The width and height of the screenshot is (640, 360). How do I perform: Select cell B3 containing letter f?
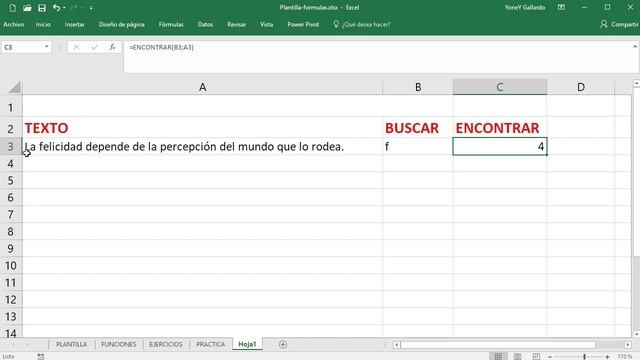[x=418, y=147]
